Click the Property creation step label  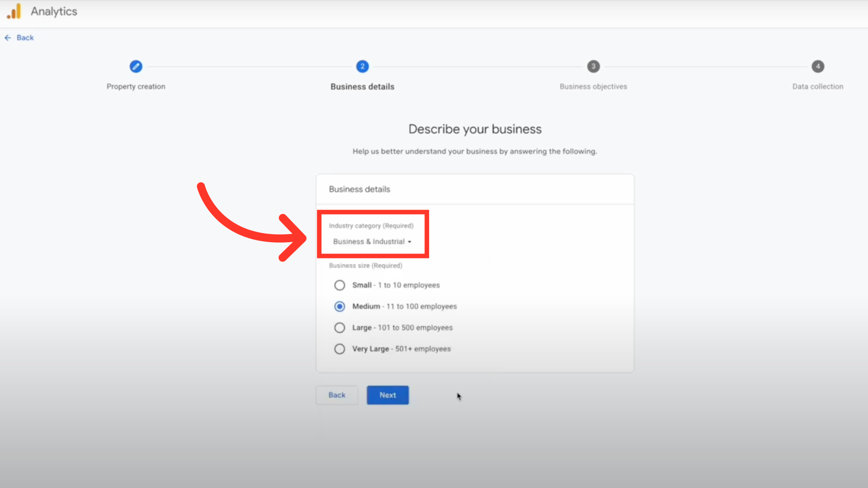136,86
